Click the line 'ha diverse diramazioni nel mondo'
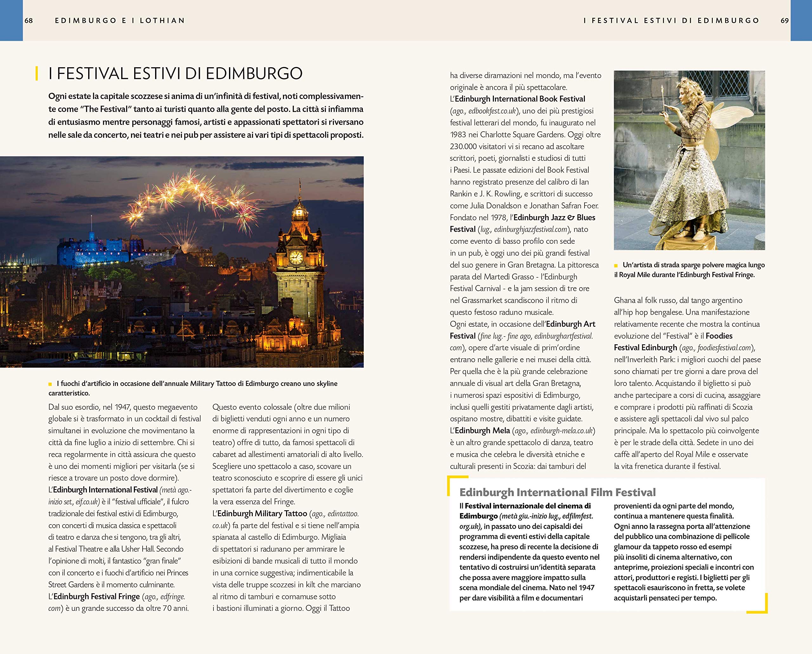812x654 pixels. [505, 75]
